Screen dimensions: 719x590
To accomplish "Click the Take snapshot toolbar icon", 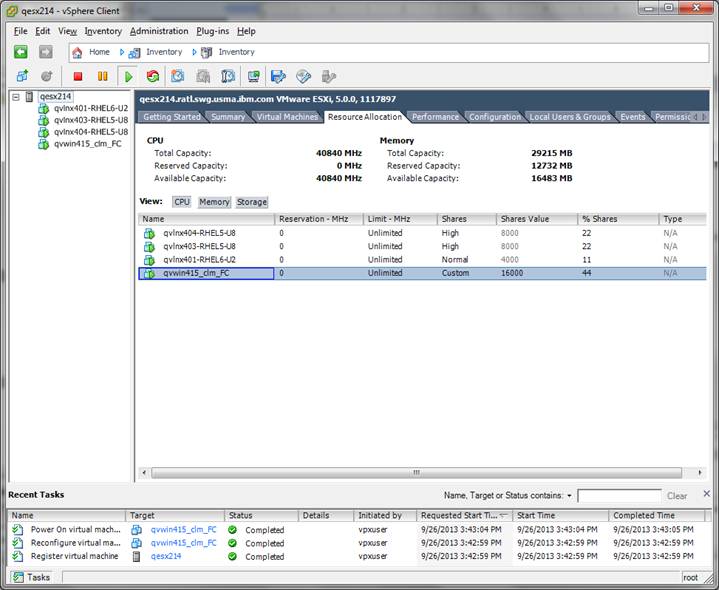I will click(x=178, y=76).
